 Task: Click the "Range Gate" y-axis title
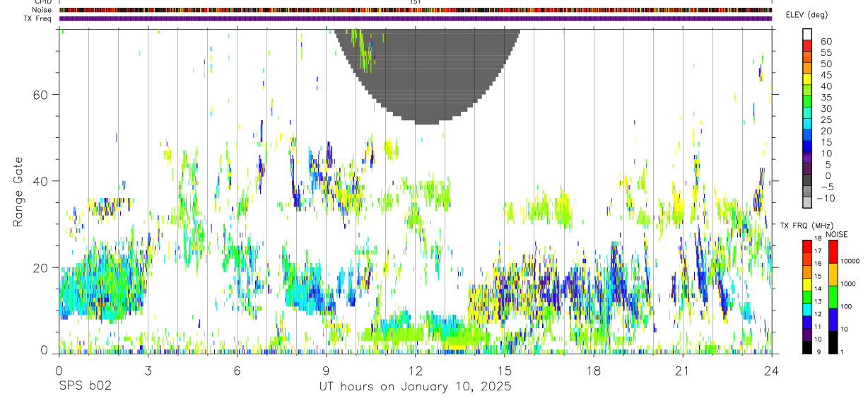(19, 191)
